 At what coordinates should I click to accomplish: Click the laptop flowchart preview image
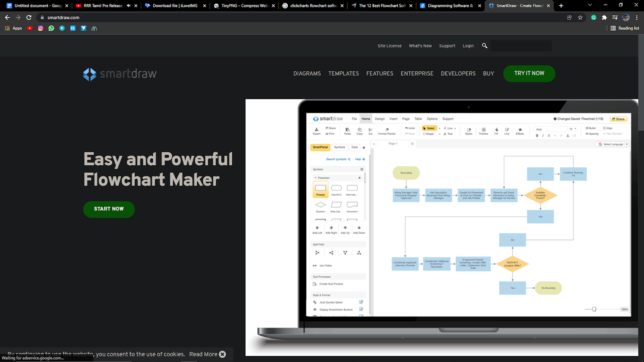[x=442, y=227]
